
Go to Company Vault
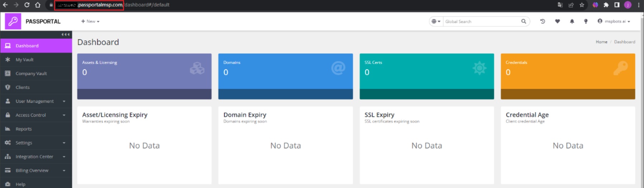pyautogui.click(x=36, y=74)
